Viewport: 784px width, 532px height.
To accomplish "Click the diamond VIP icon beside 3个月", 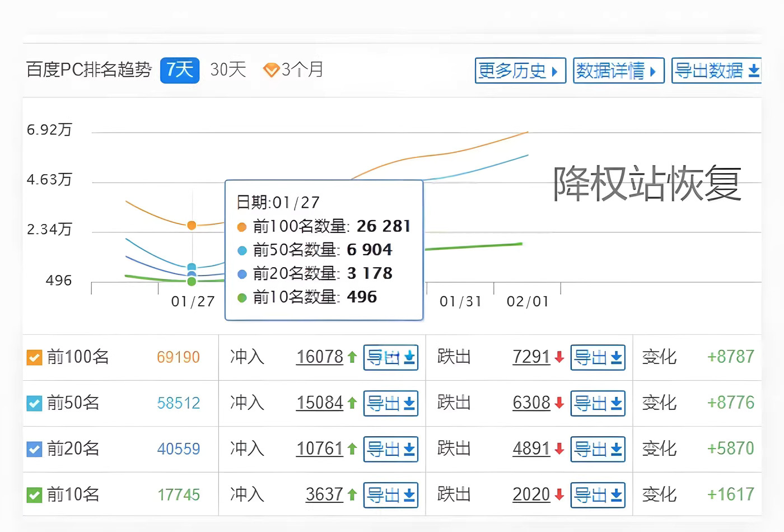I will (271, 71).
